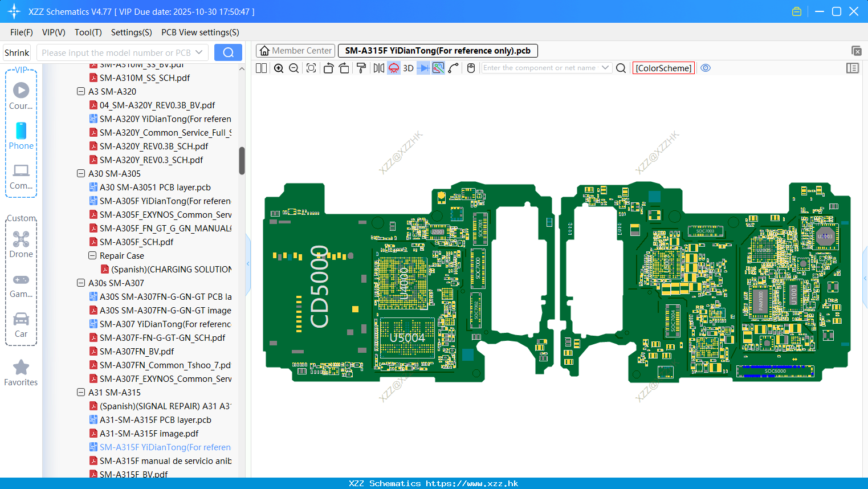The height and width of the screenshot is (489, 868).
Task: Click the Shrink button
Action: 17,52
